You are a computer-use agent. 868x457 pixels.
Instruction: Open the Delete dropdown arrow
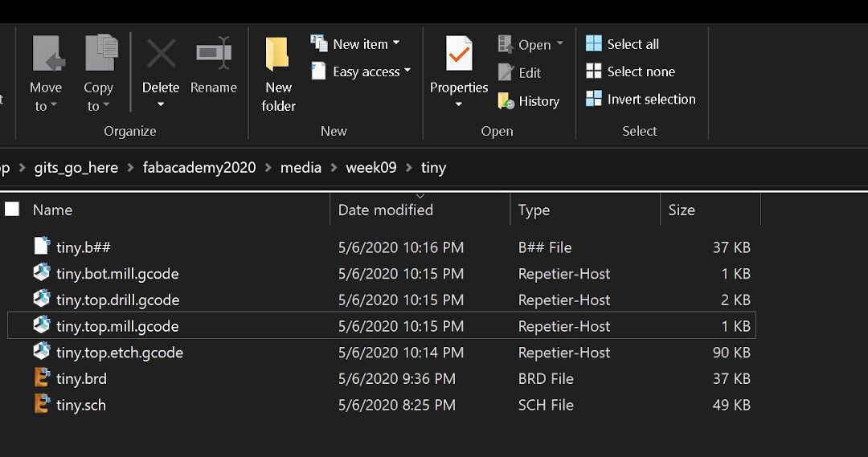(161, 105)
